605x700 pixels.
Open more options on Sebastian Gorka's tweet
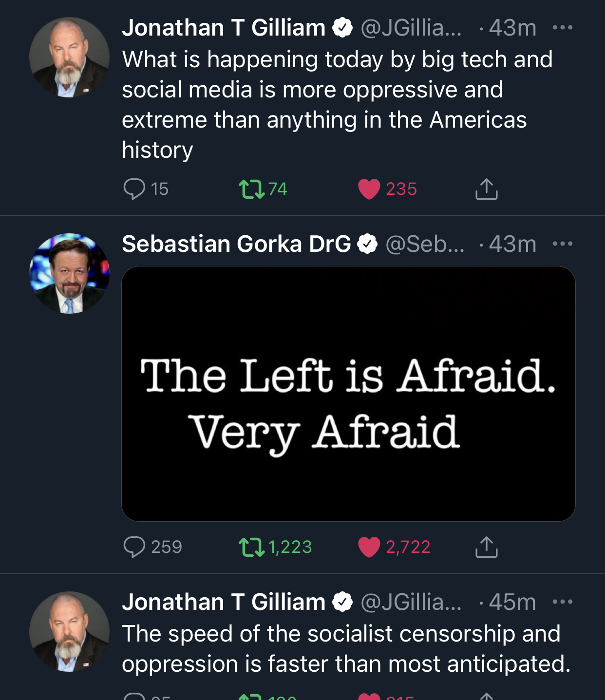pos(563,244)
